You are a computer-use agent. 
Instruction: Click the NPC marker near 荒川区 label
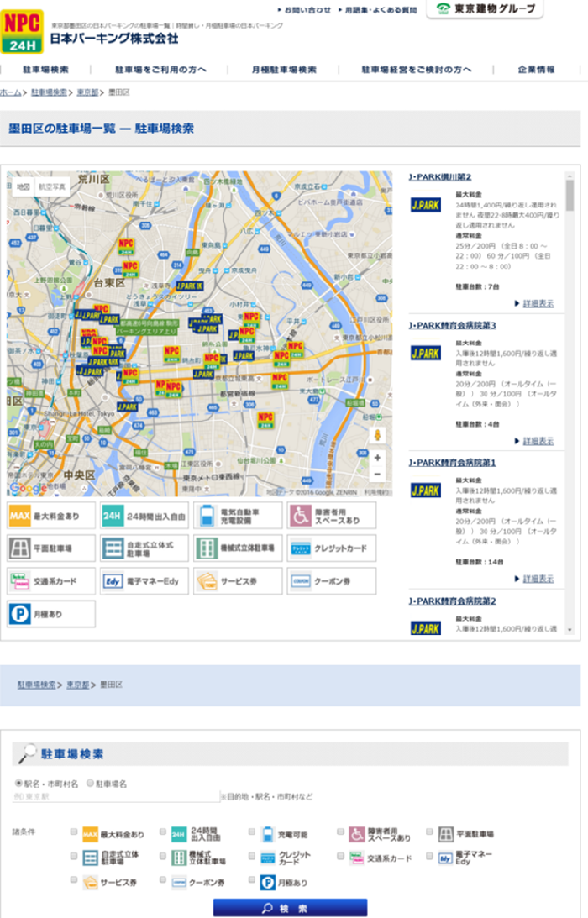(126, 246)
